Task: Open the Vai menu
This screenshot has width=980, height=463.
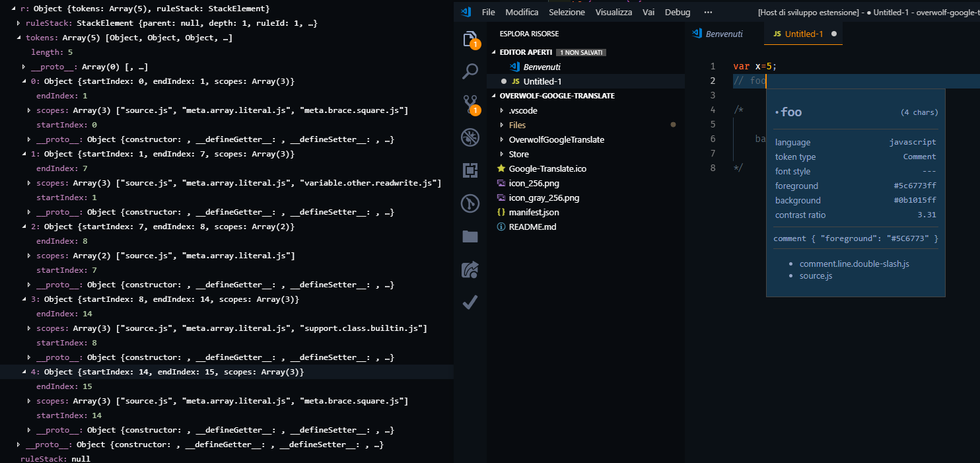Action: [648, 12]
